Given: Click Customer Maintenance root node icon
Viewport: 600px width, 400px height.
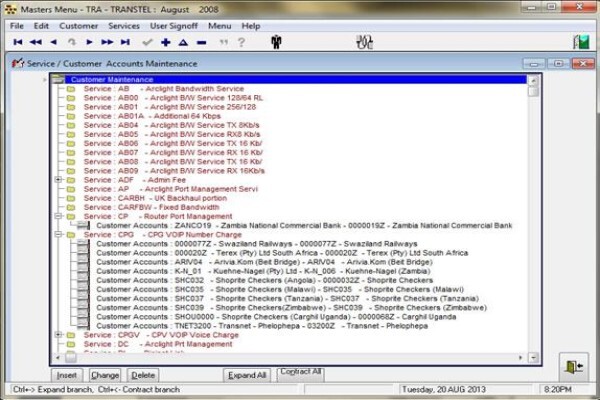Looking at the screenshot, I should [58, 79].
